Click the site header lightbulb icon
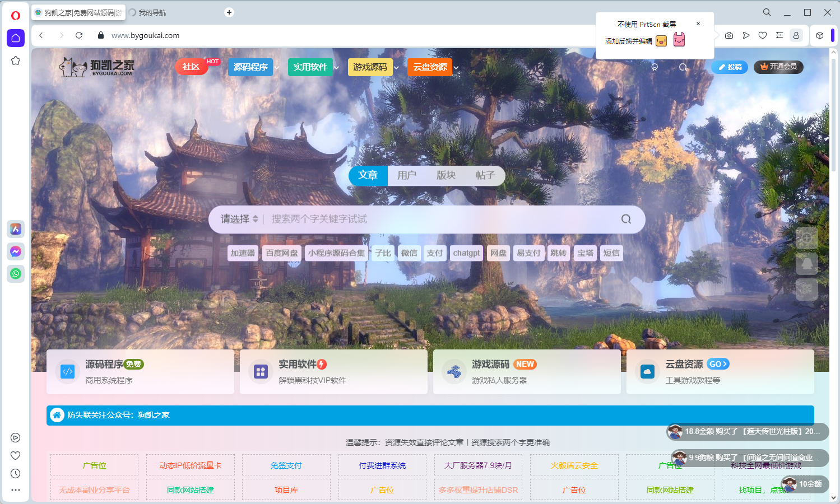This screenshot has width=840, height=504. click(x=655, y=67)
